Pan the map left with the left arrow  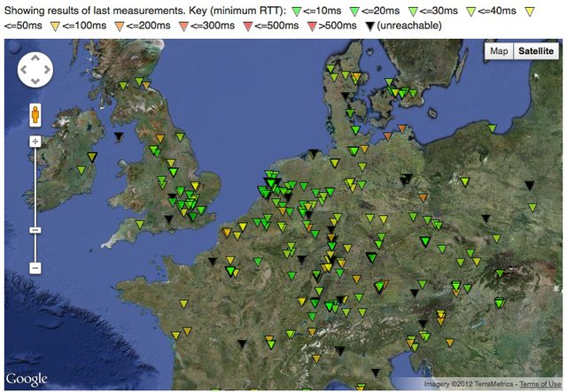pos(24,69)
